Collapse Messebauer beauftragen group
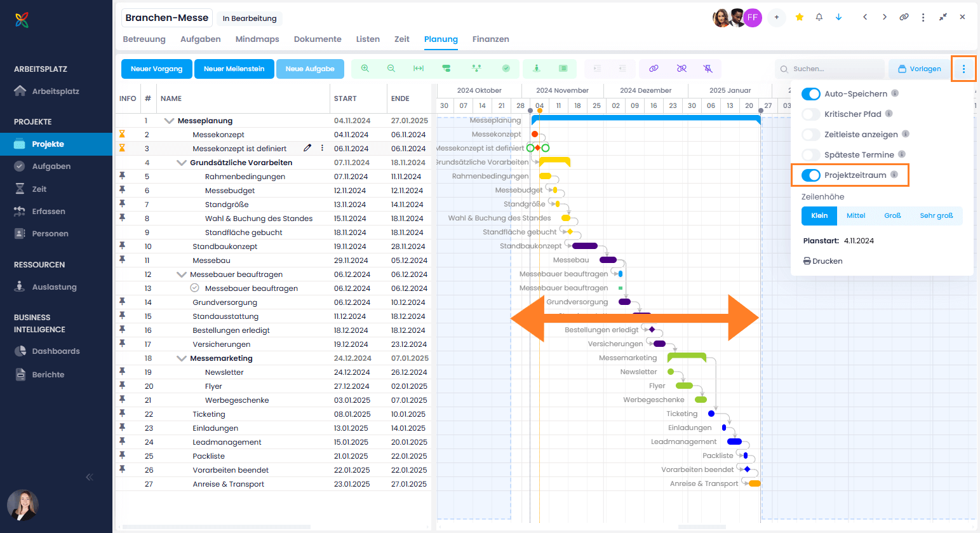Image resolution: width=980 pixels, height=533 pixels. point(182,274)
